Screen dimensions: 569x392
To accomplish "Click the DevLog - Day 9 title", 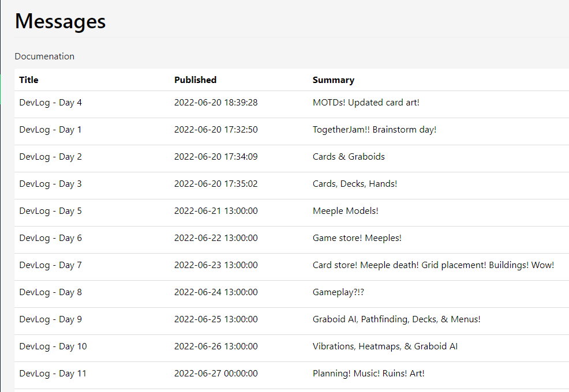I will point(51,319).
